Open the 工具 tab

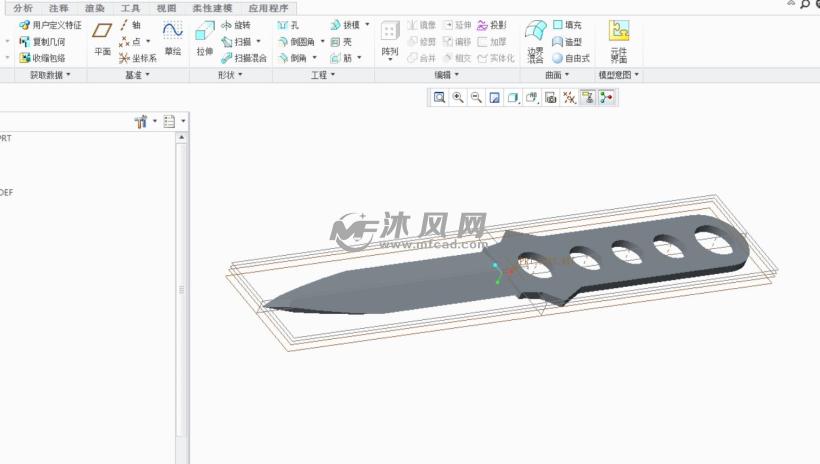[130, 8]
